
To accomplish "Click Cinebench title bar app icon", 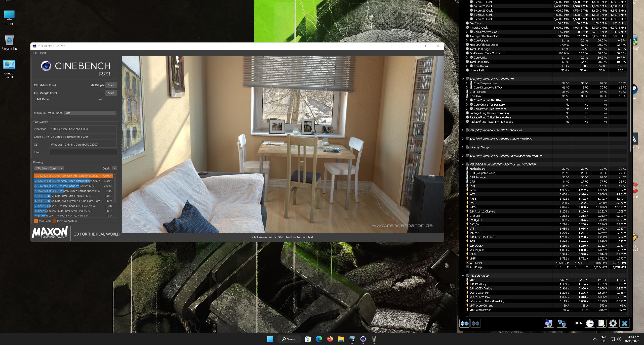I will tap(34, 46).
